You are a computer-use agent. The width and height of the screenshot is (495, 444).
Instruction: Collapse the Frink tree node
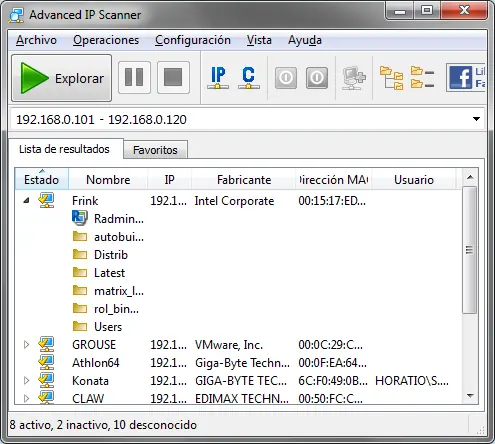(26, 200)
